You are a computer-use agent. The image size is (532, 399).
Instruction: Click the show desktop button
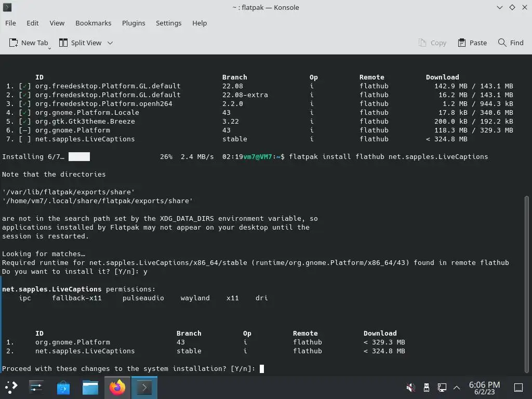point(518,387)
